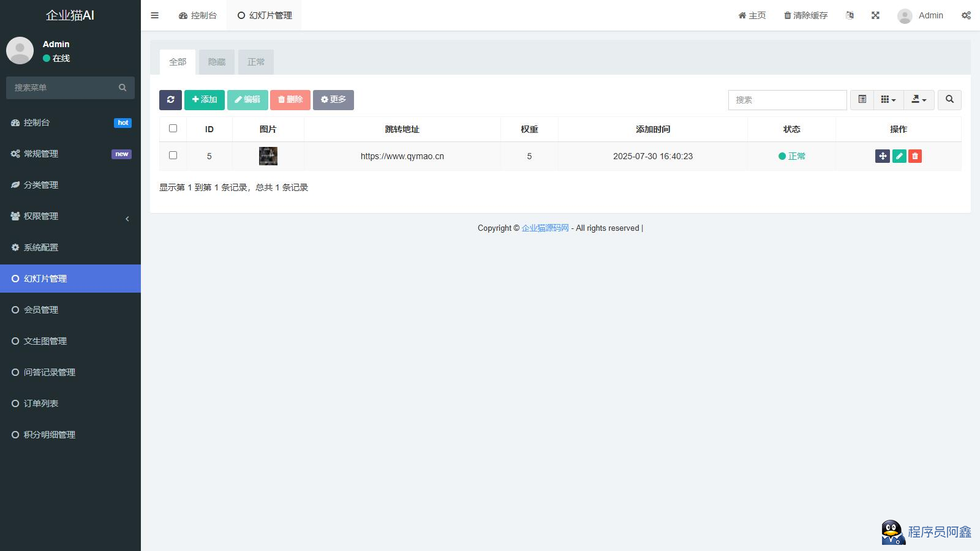Open 控制台 in the sidebar
Viewport: 980px width, 551px height.
pyautogui.click(x=70, y=122)
